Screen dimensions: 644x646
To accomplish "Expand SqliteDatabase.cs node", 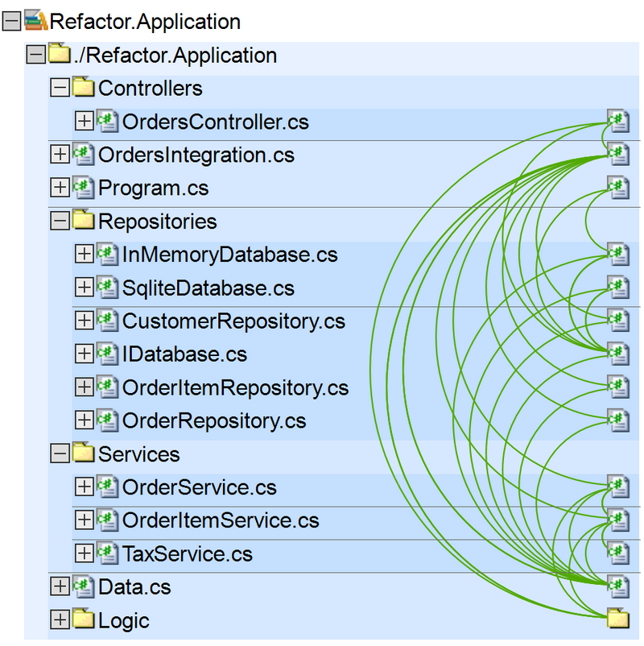I will (84, 288).
